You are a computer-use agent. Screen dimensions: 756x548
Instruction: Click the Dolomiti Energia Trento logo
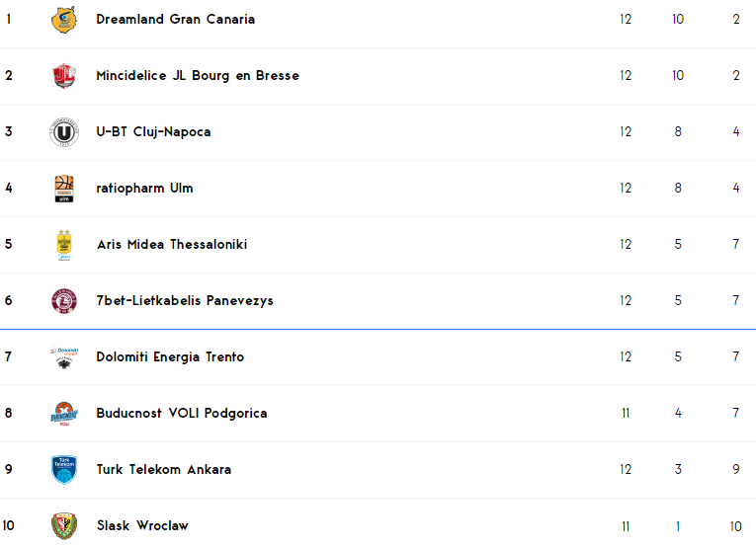click(64, 357)
